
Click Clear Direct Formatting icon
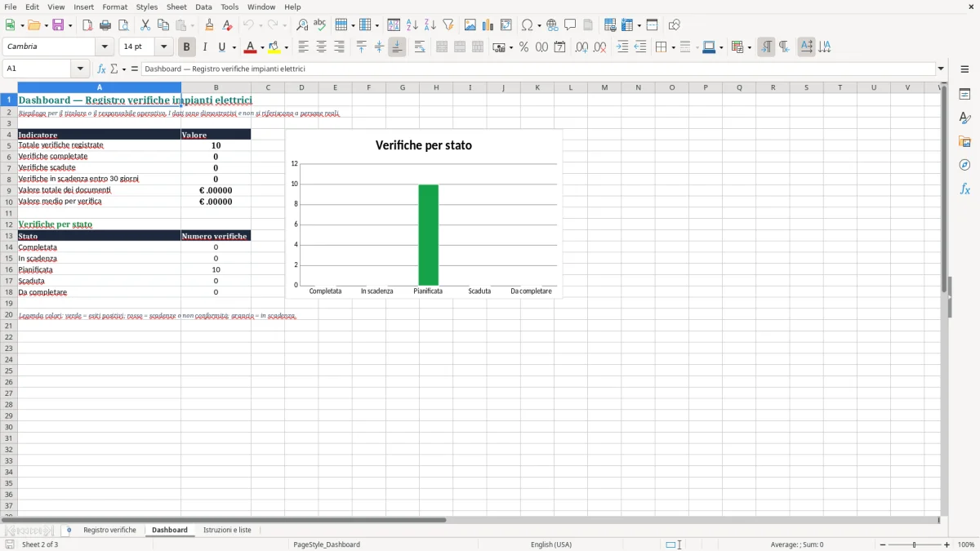tap(227, 25)
